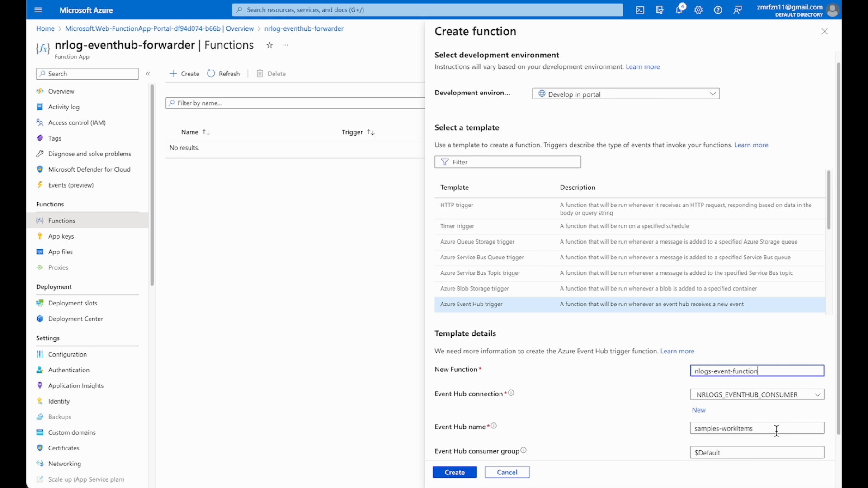Open portal settings gear
The height and width of the screenshot is (488, 868).
click(x=698, y=10)
